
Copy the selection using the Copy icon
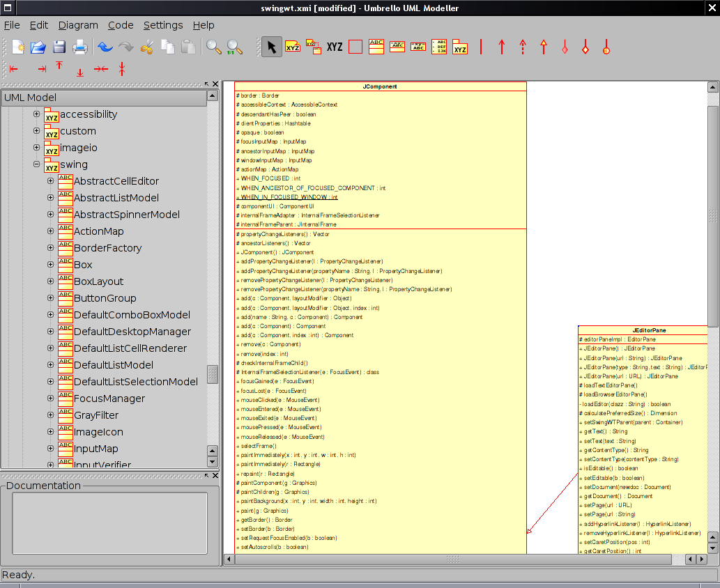point(167,47)
